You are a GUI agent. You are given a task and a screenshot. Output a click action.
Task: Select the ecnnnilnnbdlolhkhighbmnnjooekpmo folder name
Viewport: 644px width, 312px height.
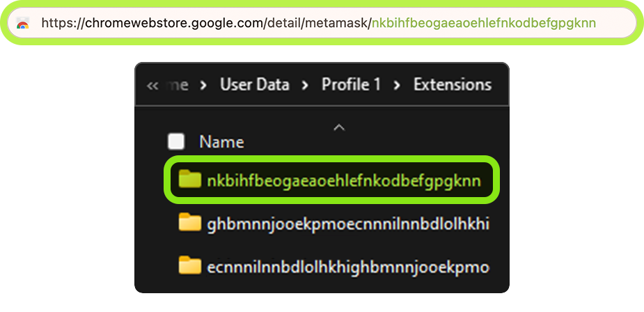click(348, 267)
